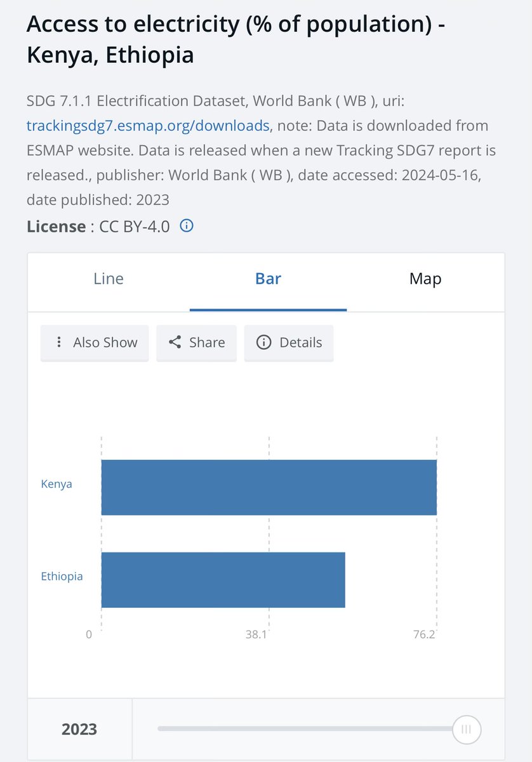This screenshot has height=762, width=532.
Task: Click the Share button
Action: coord(196,343)
